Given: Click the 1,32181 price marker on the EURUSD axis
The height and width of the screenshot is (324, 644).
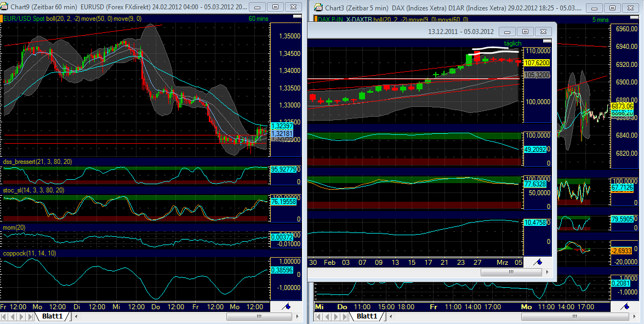Looking at the screenshot, I should (281, 132).
